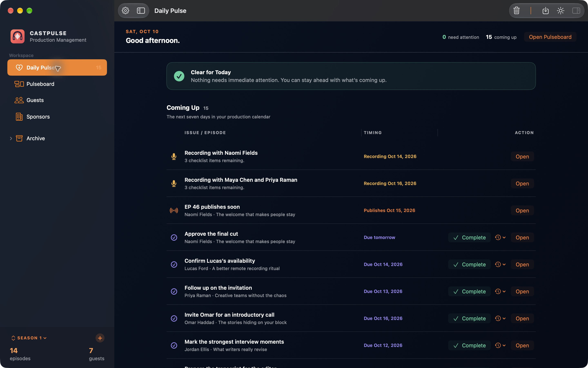Click the green check icon in Clear for Today
Image resolution: width=588 pixels, height=368 pixels.
point(179,76)
